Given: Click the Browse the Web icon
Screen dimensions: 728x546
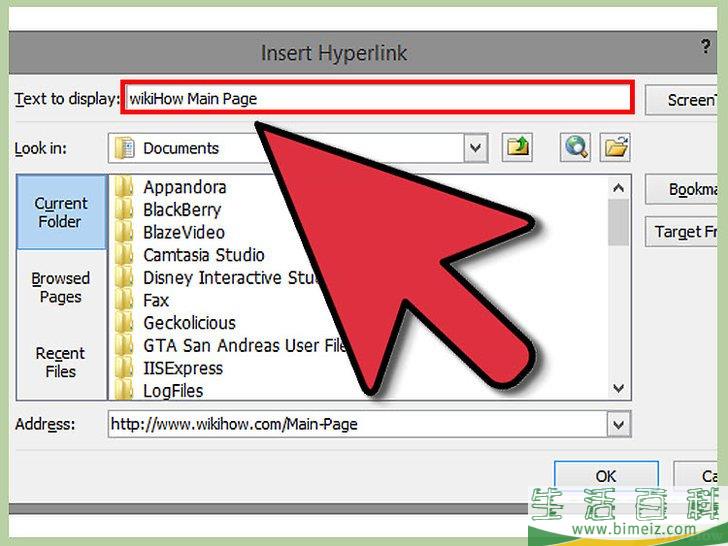Looking at the screenshot, I should (575, 148).
